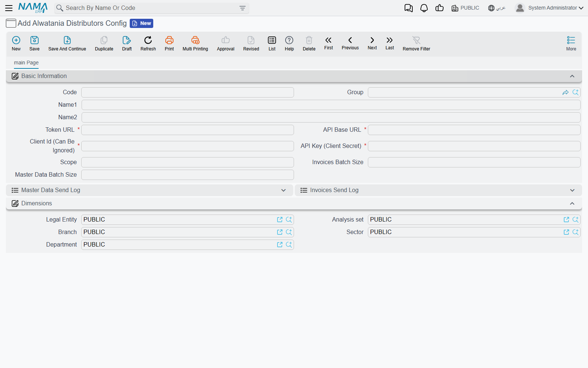The image size is (588, 368).
Task: Collapse the Basic Information section
Action: tap(572, 76)
